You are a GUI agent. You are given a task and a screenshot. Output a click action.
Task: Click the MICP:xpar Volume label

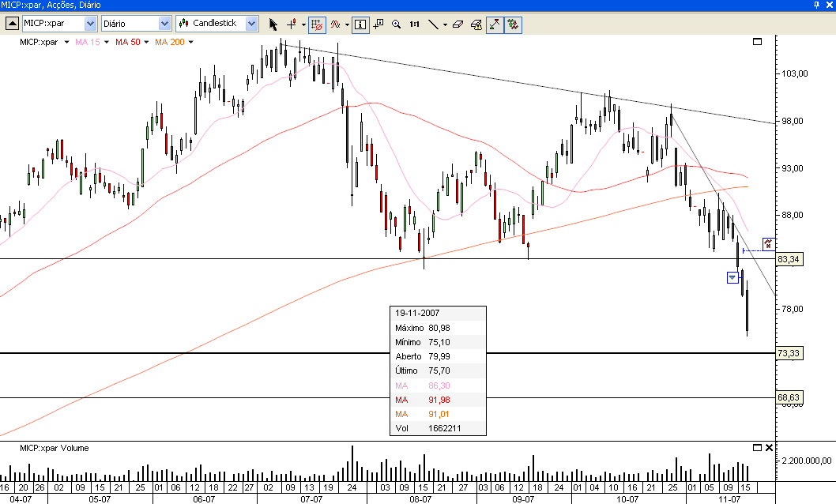coord(55,448)
